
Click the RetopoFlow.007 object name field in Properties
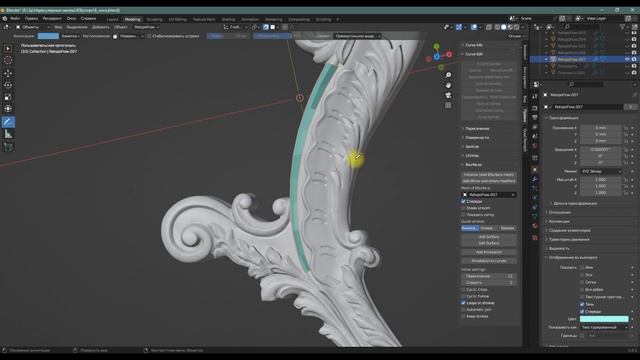[x=587, y=107]
